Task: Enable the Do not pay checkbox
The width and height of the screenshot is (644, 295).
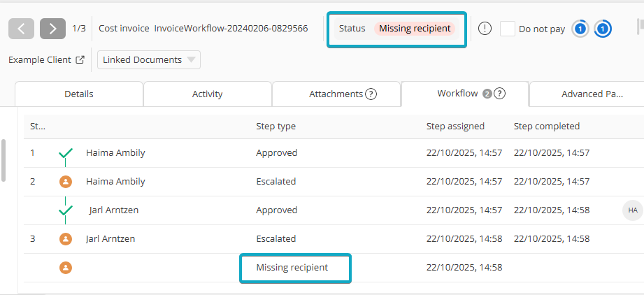Action: click(x=508, y=29)
